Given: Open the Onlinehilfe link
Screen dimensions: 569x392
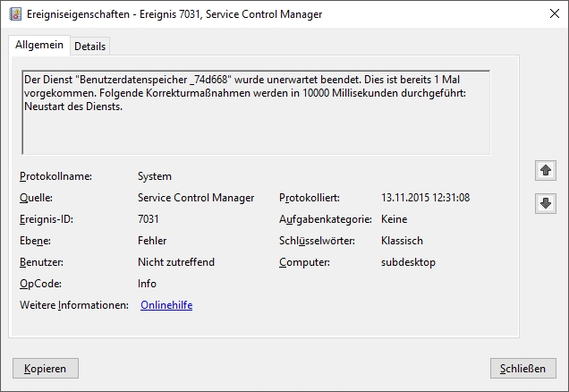Looking at the screenshot, I should point(166,305).
